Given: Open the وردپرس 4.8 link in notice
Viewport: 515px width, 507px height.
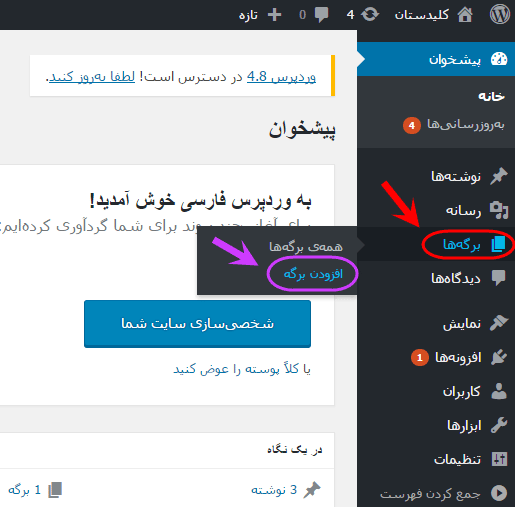Looking at the screenshot, I should (281, 77).
